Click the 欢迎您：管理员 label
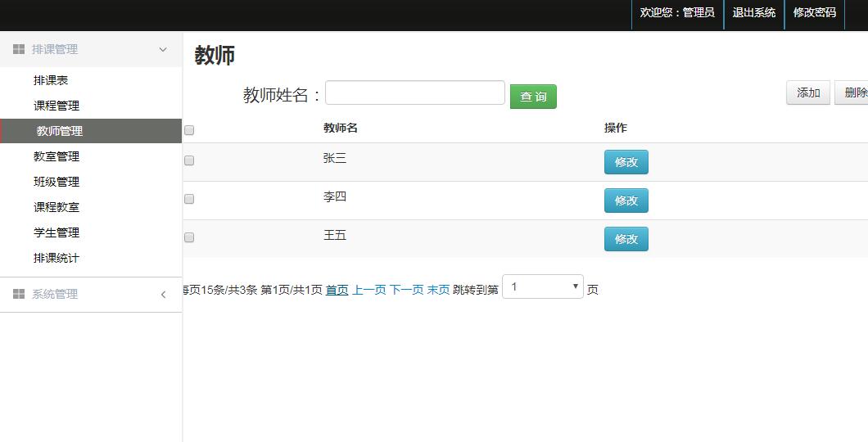Image resolution: width=868 pixels, height=442 pixels. 677,13
